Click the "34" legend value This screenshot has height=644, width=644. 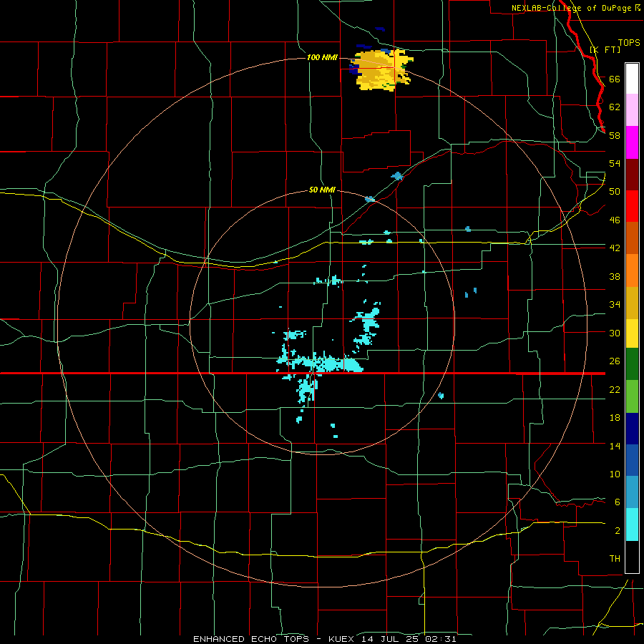tap(615, 305)
